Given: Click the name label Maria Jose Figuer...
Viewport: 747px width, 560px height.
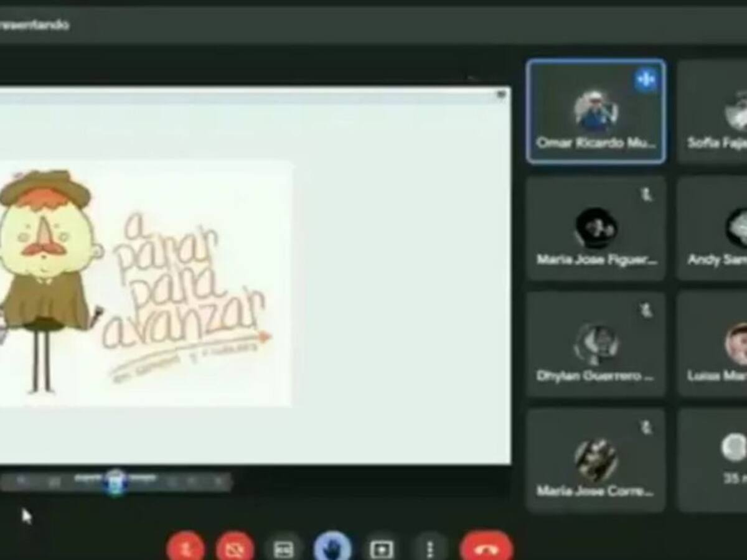Looking at the screenshot, I should pyautogui.click(x=596, y=259).
